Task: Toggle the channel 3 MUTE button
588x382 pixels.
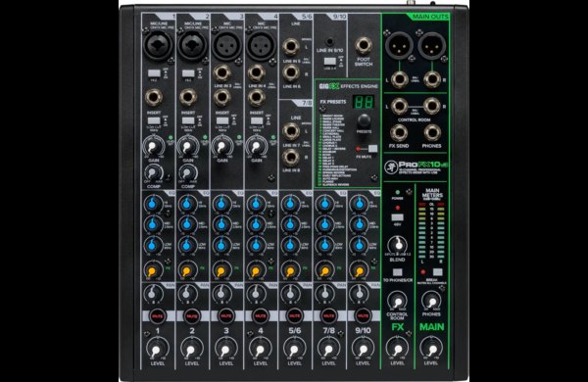Action: tap(226, 316)
